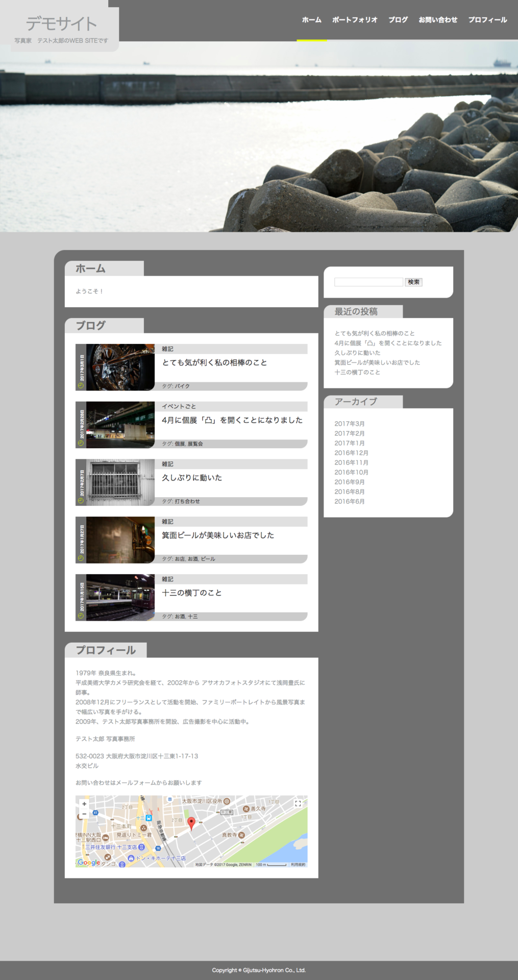Zoom out on the Google map
This screenshot has height=980, width=518.
(x=84, y=814)
